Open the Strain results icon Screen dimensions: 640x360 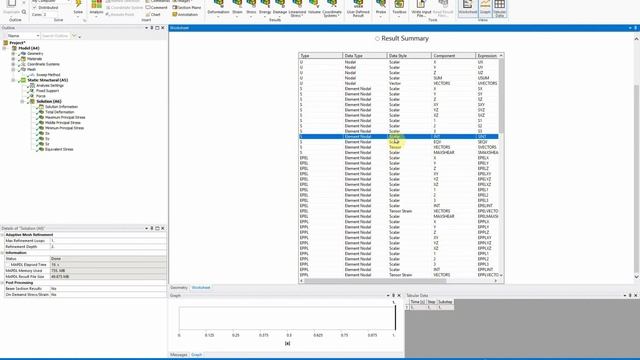[x=237, y=4]
